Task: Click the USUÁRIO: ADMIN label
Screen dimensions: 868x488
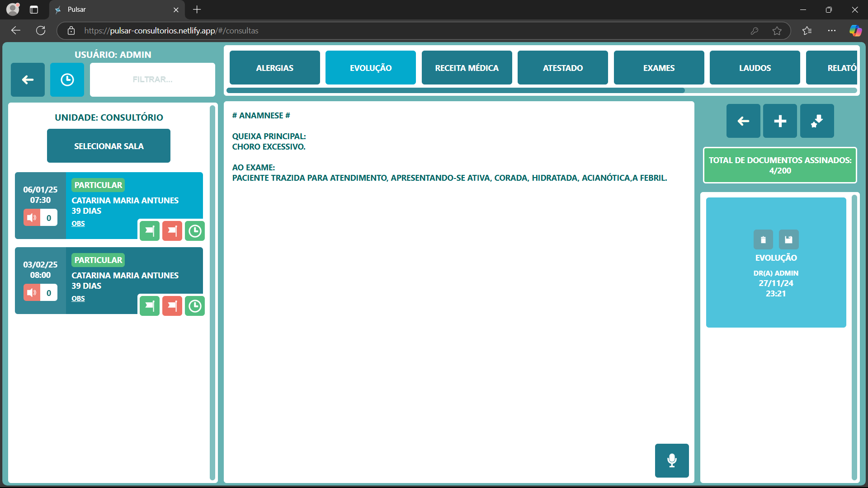Action: click(x=113, y=55)
